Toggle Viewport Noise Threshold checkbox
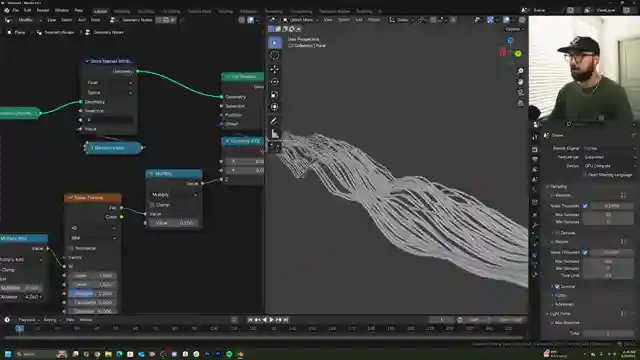 [585, 206]
